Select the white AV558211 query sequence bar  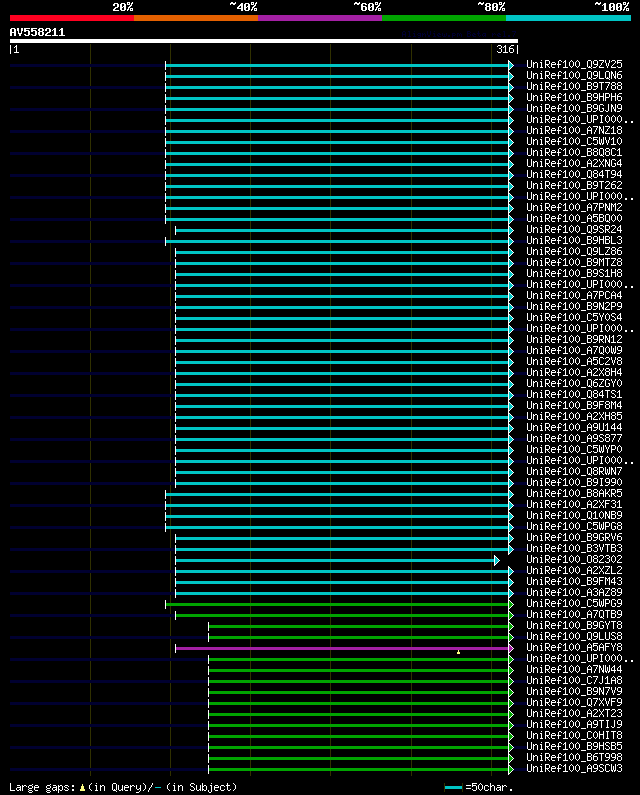pyautogui.click(x=264, y=41)
